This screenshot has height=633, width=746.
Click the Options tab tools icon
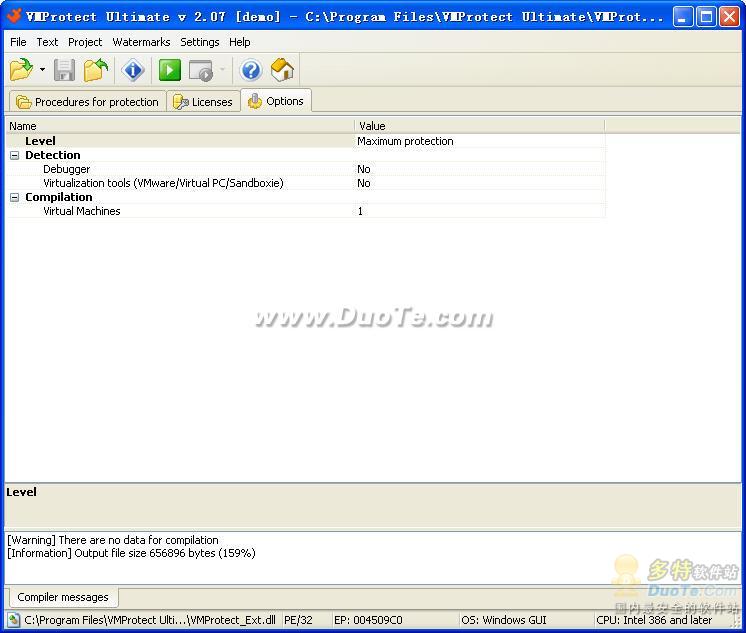255,101
